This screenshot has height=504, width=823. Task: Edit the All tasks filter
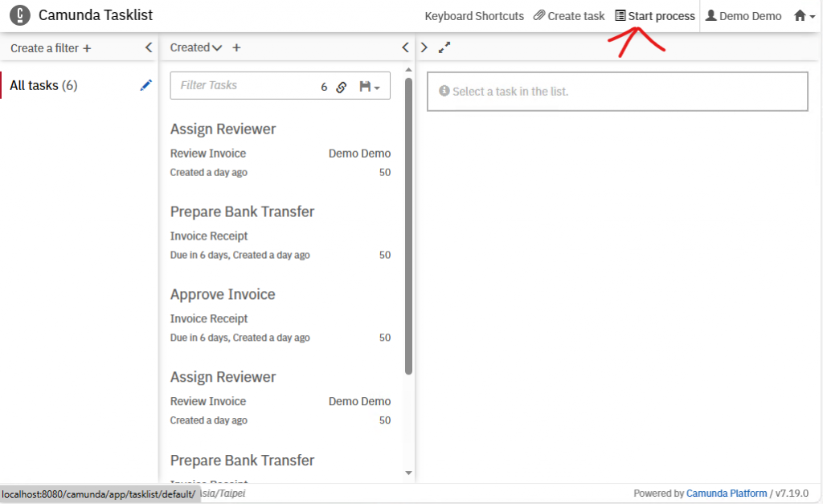coord(146,85)
